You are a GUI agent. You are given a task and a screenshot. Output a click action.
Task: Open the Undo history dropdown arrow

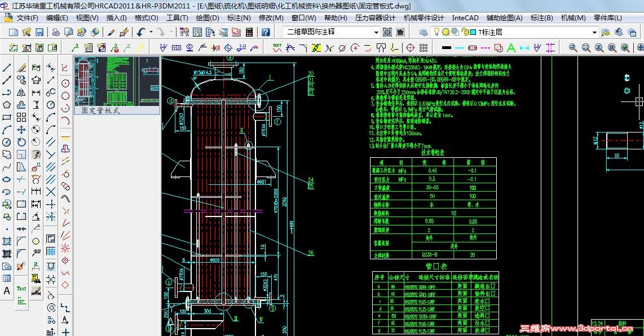click(151, 32)
